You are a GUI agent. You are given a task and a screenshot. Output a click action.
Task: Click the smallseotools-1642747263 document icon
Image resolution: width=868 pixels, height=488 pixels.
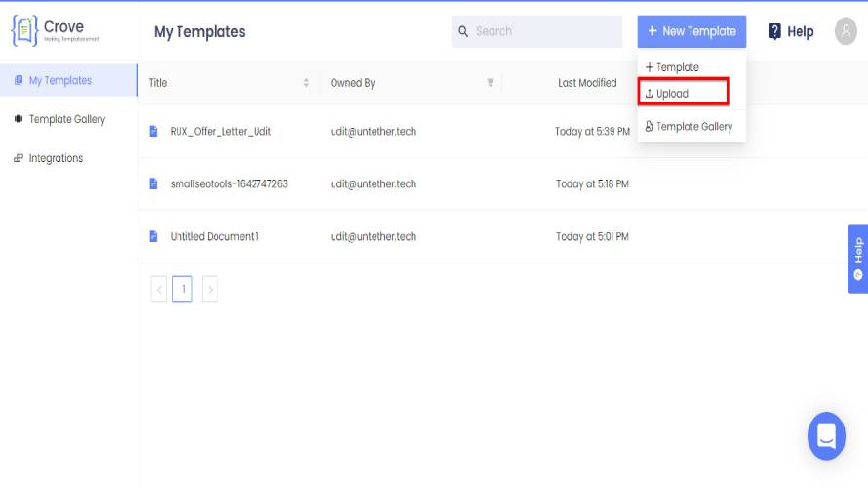click(153, 183)
